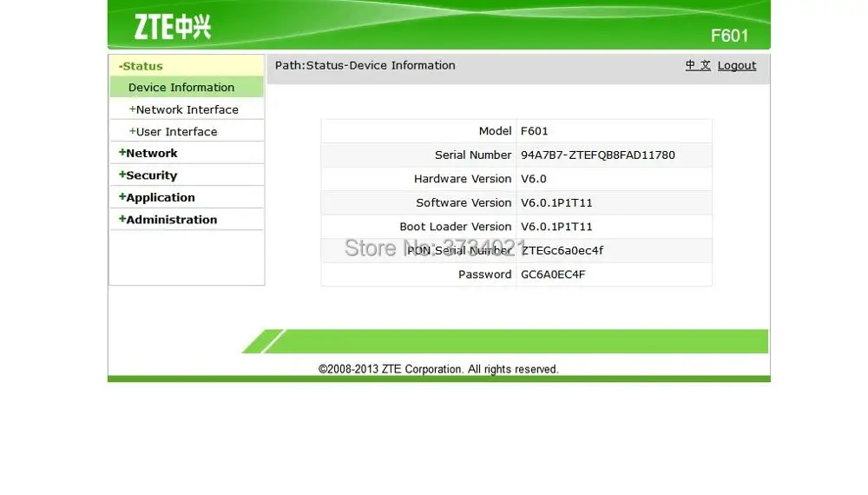Click the ZTE Corporation copyright text
Viewport: 868px width, 495px height.
(x=438, y=369)
